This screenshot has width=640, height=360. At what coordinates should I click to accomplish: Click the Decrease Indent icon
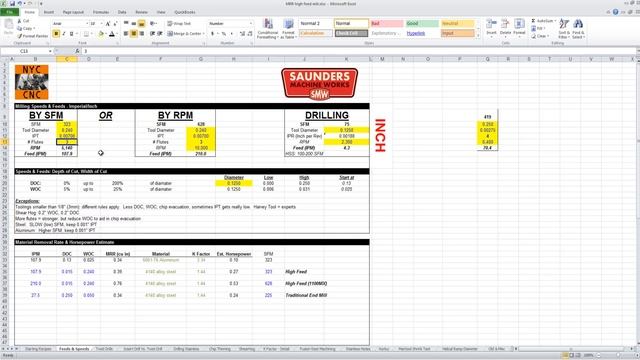(x=152, y=33)
